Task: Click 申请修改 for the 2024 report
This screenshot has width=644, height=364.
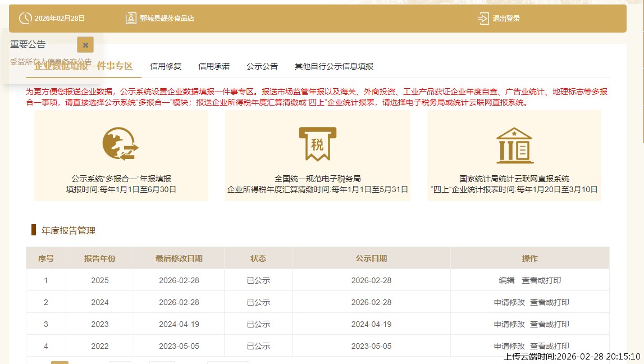Action: pyautogui.click(x=509, y=302)
